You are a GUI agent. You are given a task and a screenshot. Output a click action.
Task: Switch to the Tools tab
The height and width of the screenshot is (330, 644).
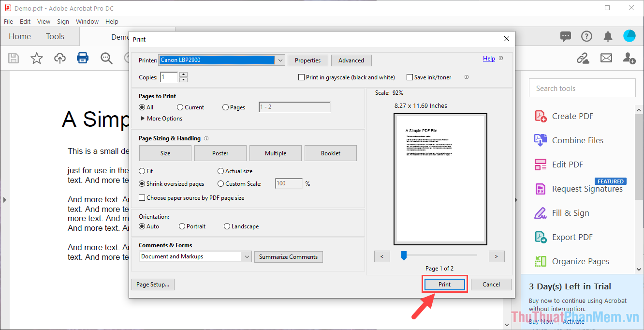pos(55,36)
